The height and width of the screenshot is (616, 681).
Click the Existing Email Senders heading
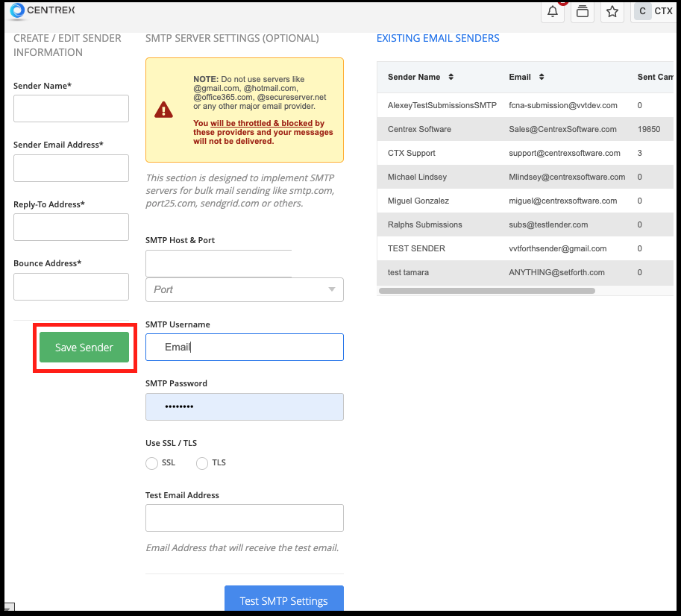click(438, 38)
